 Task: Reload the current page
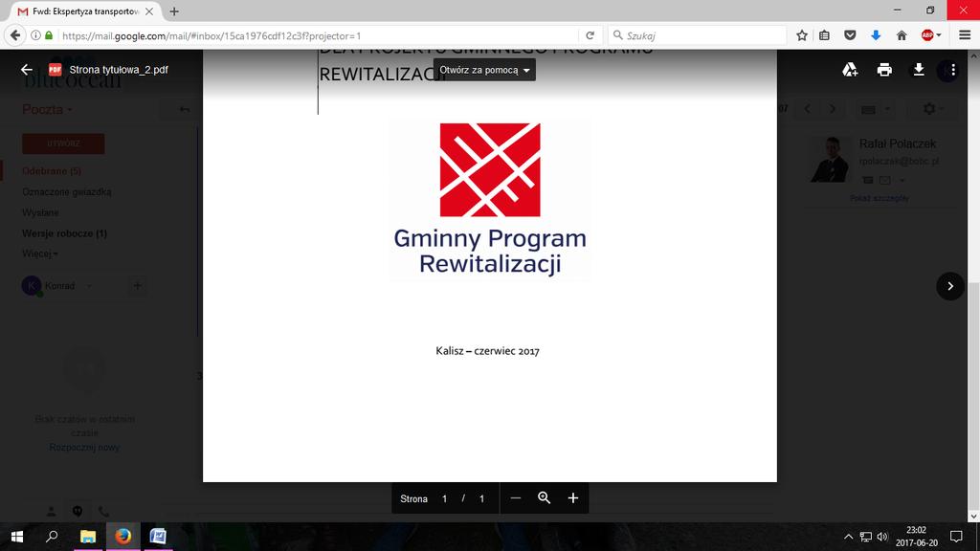pyautogui.click(x=590, y=35)
